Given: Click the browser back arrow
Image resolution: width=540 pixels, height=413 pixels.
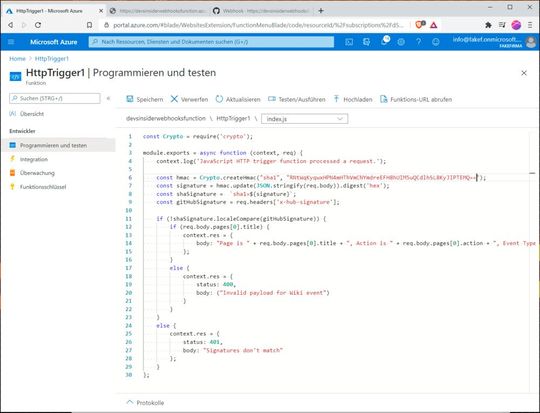Looking at the screenshot, I should coord(11,25).
